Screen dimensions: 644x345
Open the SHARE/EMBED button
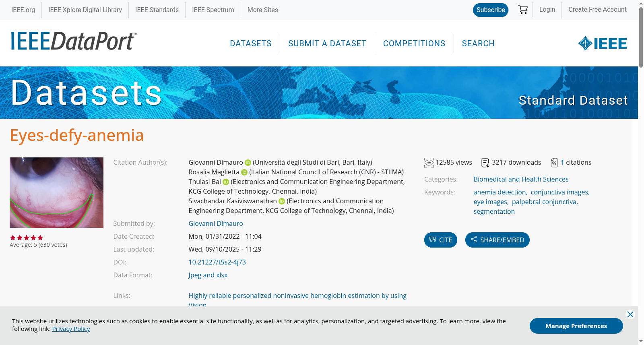(x=497, y=240)
